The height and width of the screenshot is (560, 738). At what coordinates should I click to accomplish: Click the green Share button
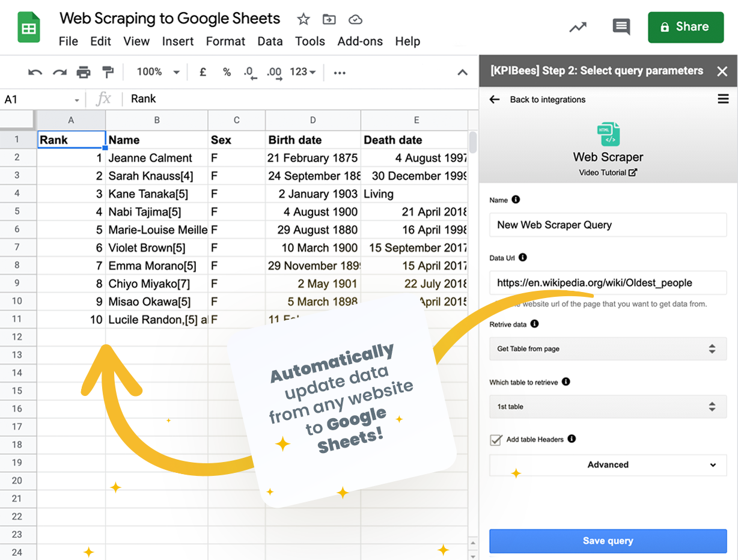coord(686,27)
